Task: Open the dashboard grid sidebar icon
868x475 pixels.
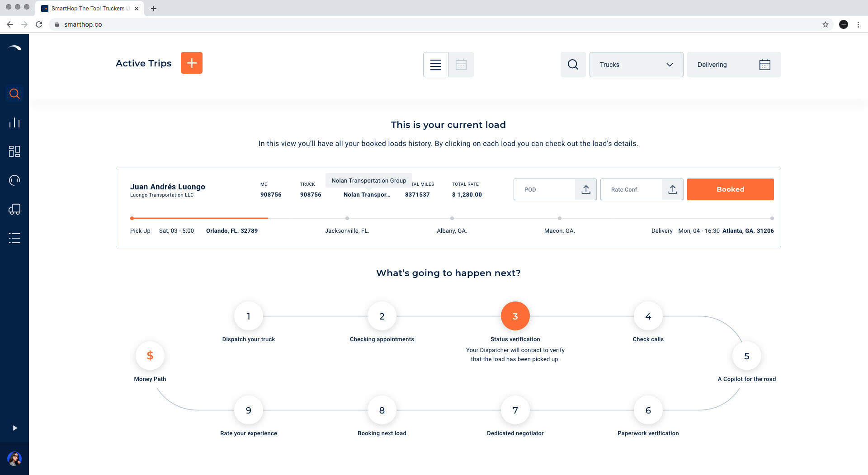Action: tap(14, 151)
